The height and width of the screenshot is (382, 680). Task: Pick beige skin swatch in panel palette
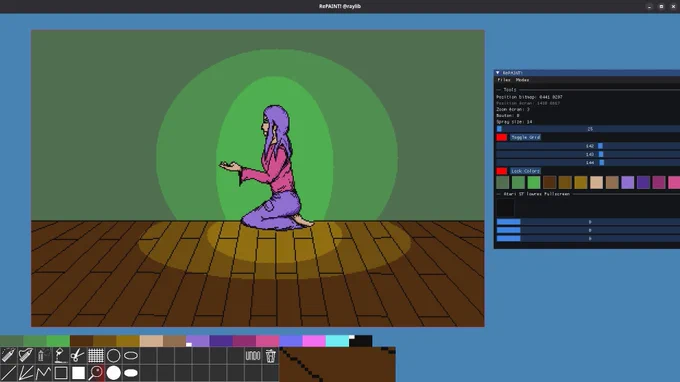pyautogui.click(x=596, y=183)
